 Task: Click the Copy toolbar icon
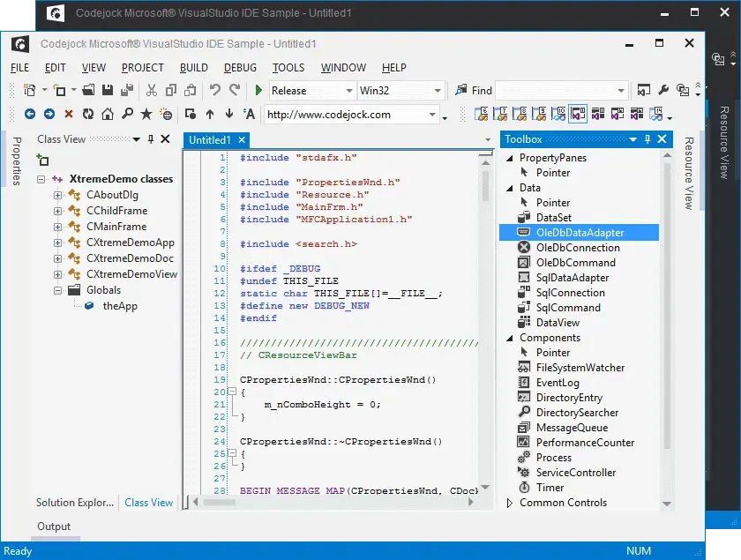[x=170, y=90]
